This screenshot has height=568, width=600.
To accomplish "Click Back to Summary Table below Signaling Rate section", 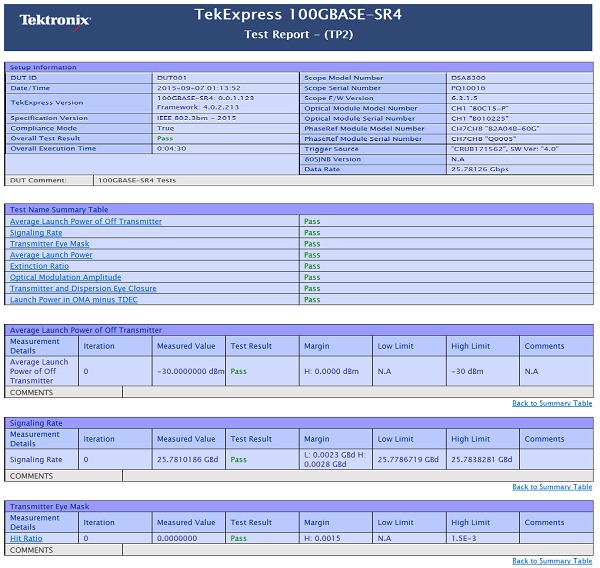I will pyautogui.click(x=552, y=487).
